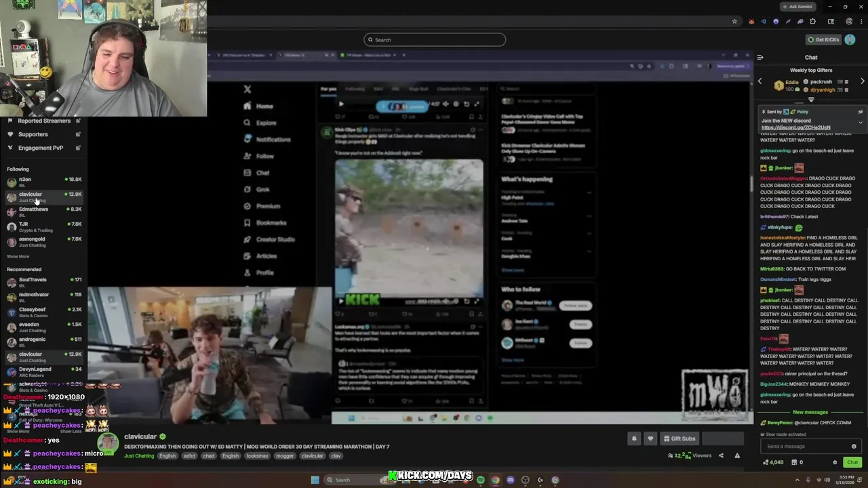The width and height of the screenshot is (868, 488).
Task: Open X Home in streamed browser
Action: pos(258,106)
